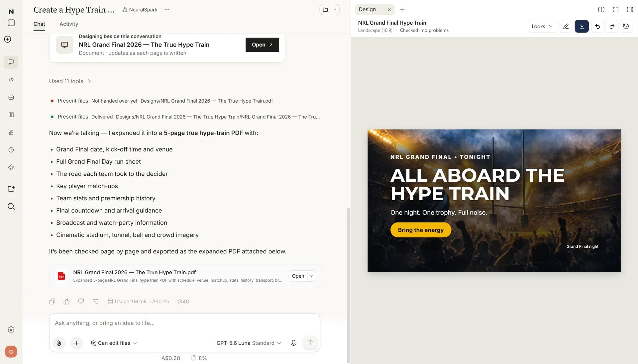Attach a file with paperclip icon

point(59,343)
